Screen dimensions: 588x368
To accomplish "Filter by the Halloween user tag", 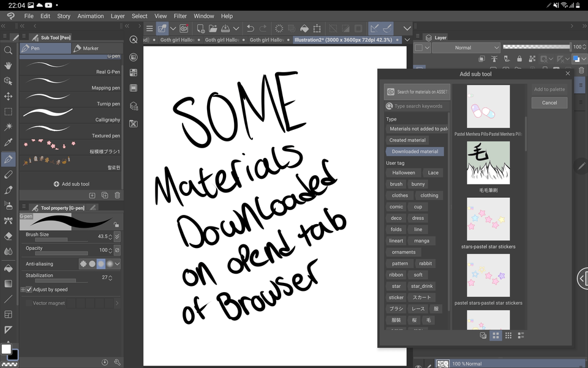I will click(x=404, y=173).
